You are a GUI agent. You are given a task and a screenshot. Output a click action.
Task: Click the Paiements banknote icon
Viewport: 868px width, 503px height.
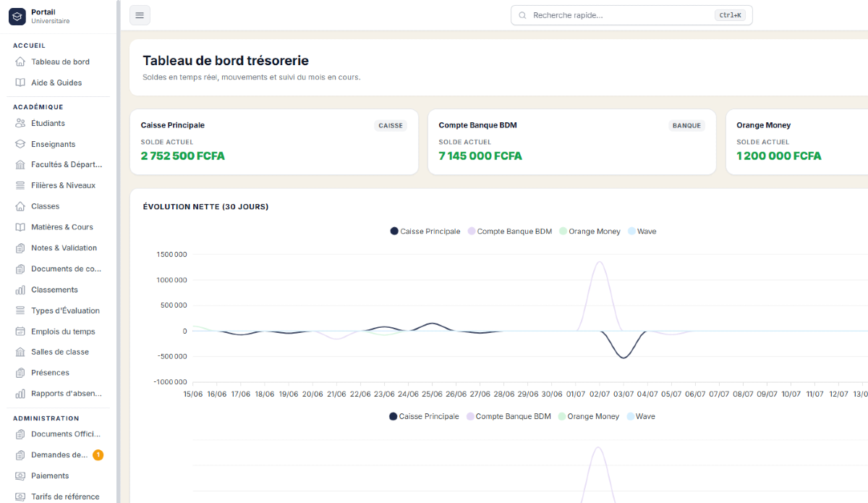point(20,475)
